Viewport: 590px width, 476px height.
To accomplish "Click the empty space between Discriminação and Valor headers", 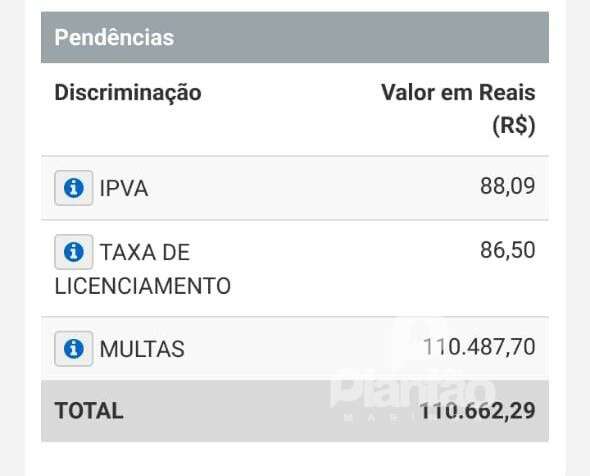I will pos(291,93).
